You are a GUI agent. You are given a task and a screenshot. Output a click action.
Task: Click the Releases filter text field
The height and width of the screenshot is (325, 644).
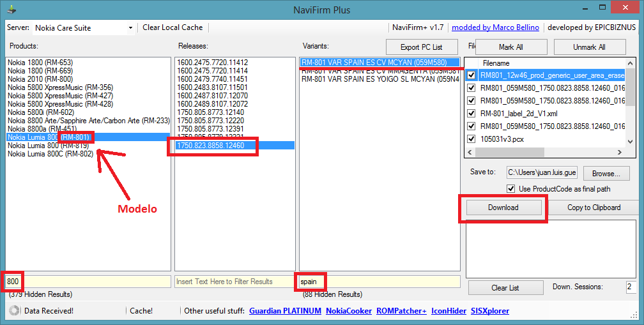click(x=234, y=282)
